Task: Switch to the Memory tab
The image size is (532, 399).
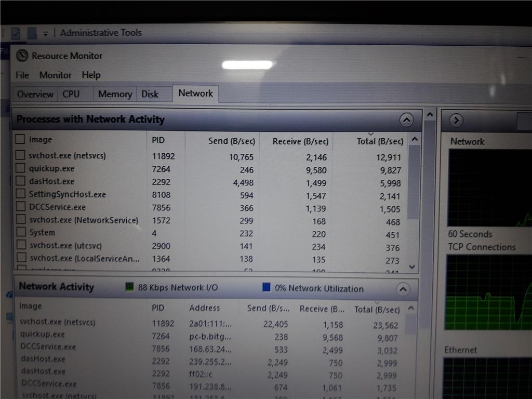Action: (115, 94)
